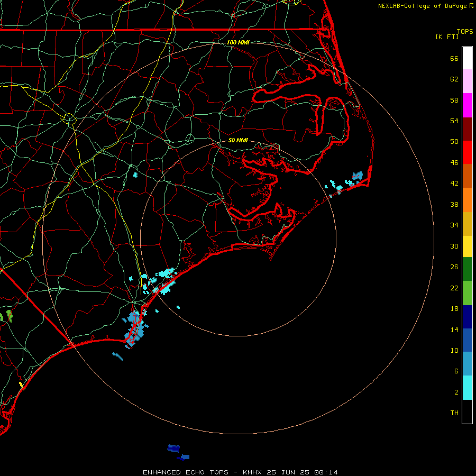Click the green echo cells at the left edge
This screenshot has width=476, height=476.
(x=6, y=316)
